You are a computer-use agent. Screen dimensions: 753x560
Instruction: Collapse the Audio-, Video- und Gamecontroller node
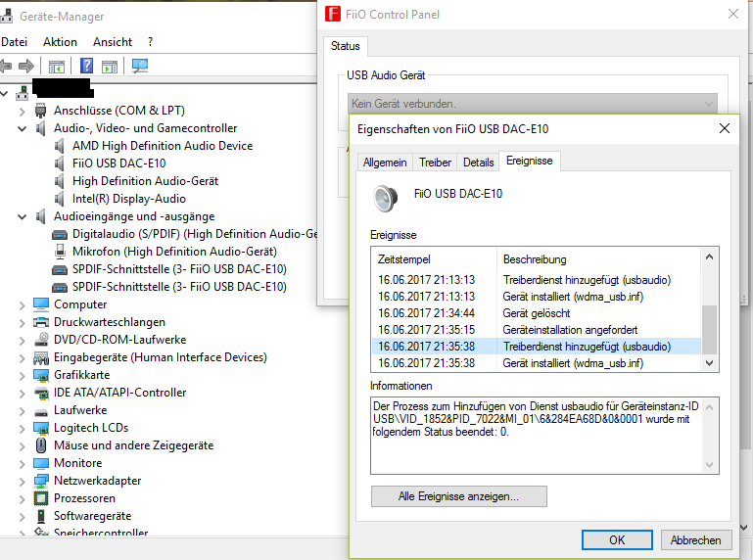coord(23,128)
